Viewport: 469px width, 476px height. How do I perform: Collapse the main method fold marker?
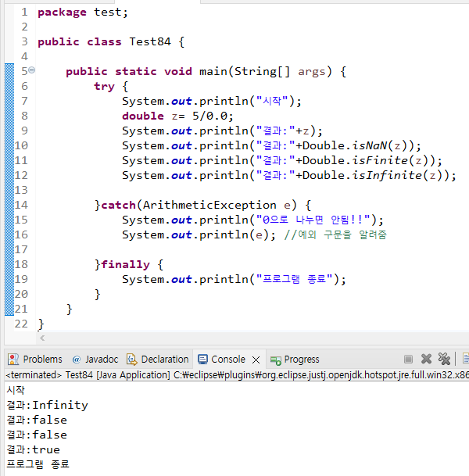31,70
